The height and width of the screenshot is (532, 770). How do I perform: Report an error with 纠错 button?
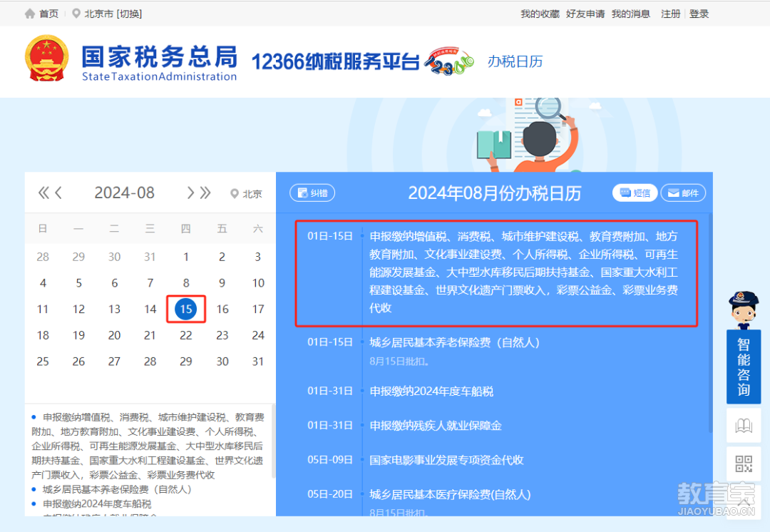312,193
